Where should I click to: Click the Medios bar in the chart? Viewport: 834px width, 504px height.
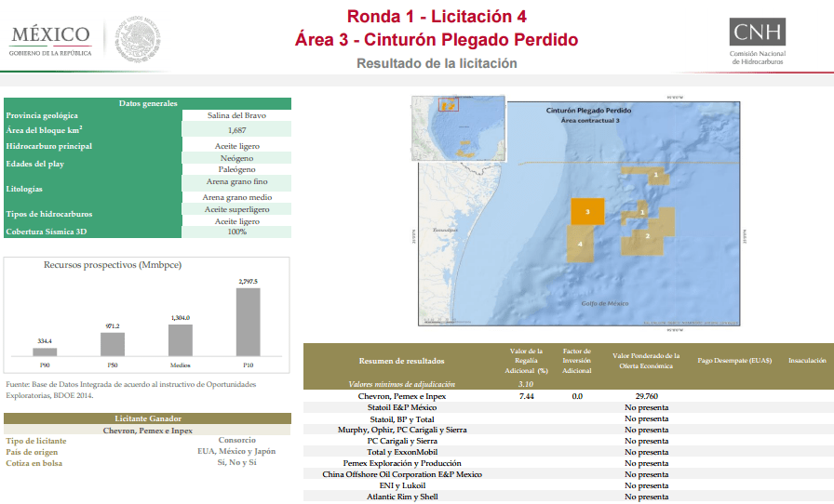pos(181,340)
